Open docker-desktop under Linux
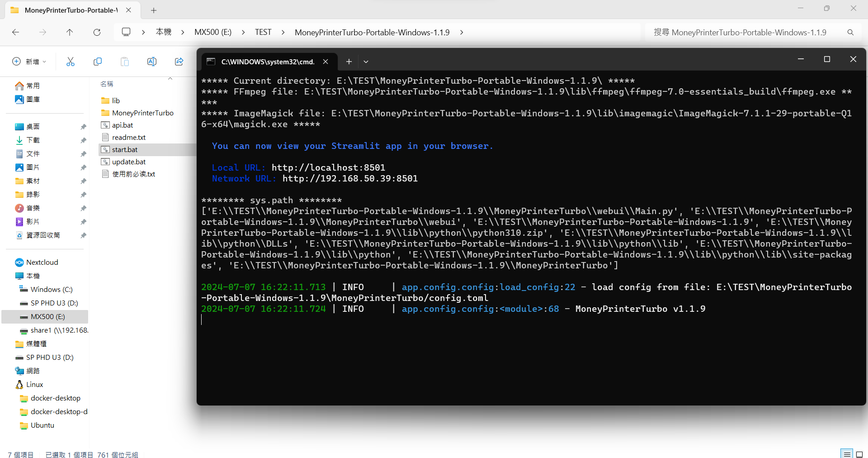This screenshot has height=458, width=868. coord(56,398)
